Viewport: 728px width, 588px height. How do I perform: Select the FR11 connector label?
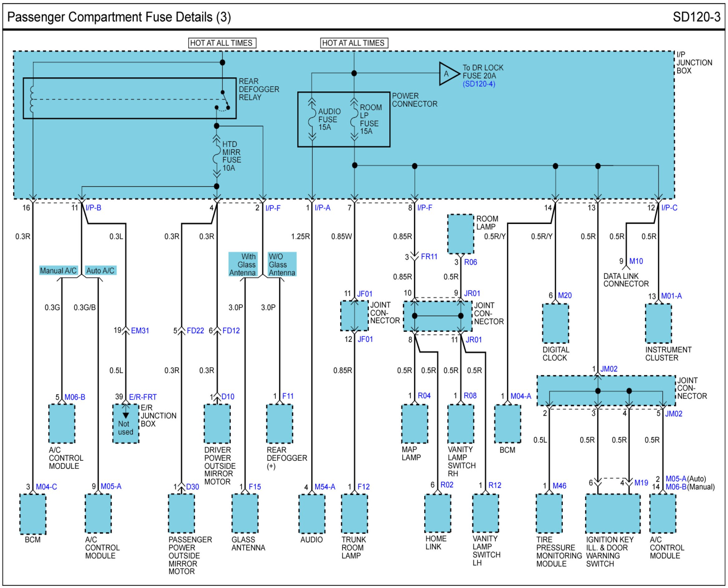pyautogui.click(x=429, y=257)
